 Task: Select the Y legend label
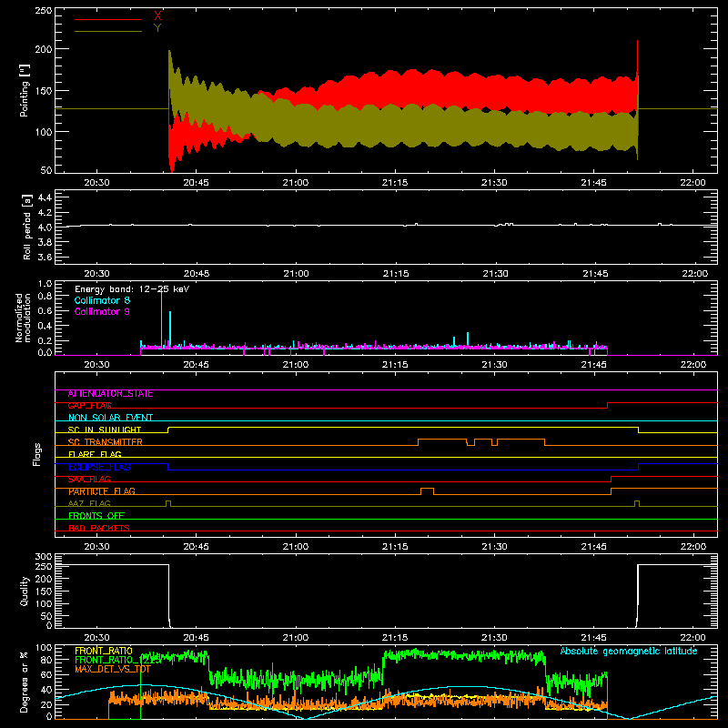(x=157, y=28)
